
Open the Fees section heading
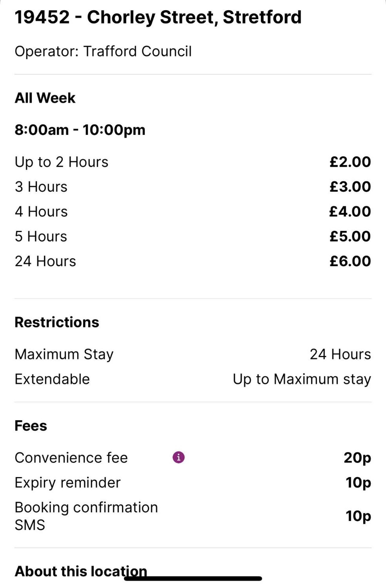pos(31,426)
